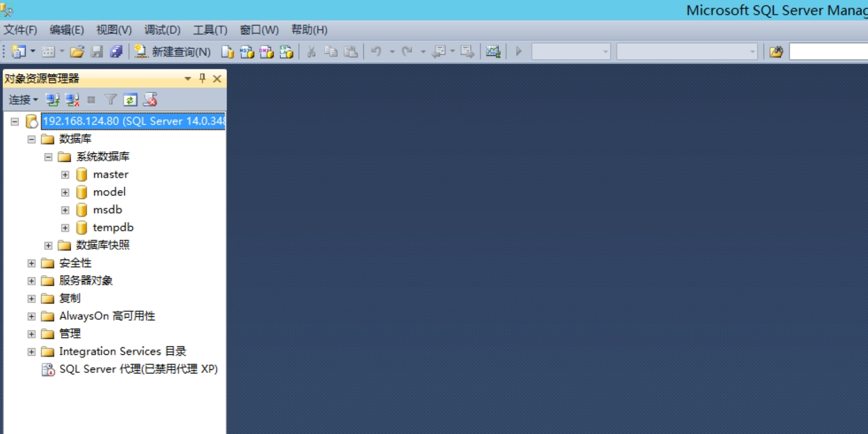Click the Copy icon in toolbar

(331, 51)
